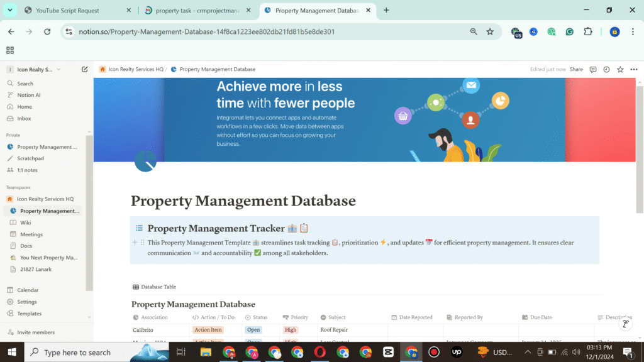Click the Share button

point(576,69)
